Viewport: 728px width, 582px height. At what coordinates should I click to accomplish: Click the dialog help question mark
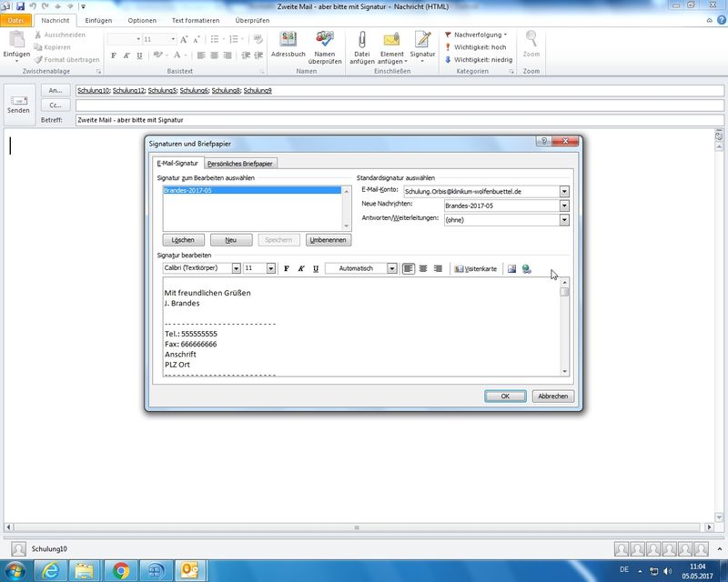[544, 141]
